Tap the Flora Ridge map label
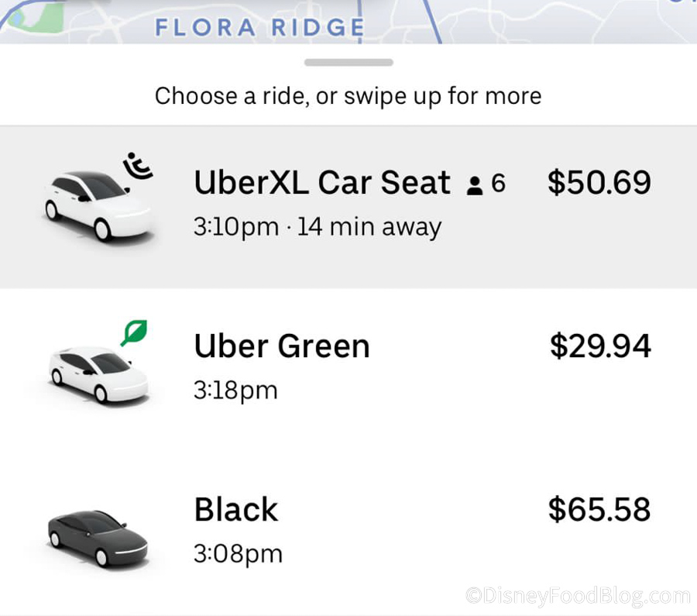 259,27
